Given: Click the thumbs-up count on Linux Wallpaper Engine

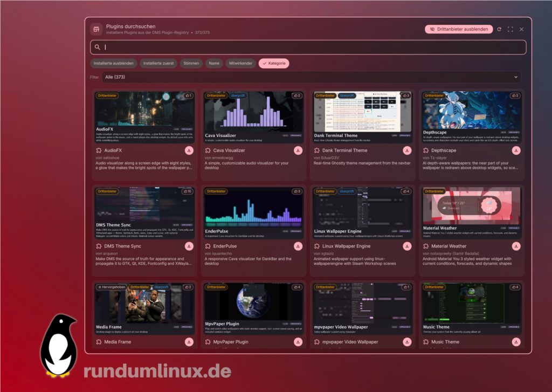Looking at the screenshot, I should point(406,191).
